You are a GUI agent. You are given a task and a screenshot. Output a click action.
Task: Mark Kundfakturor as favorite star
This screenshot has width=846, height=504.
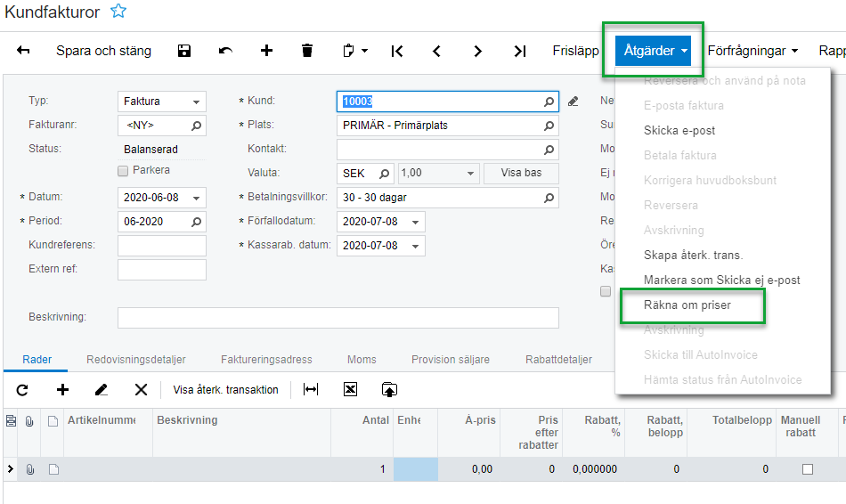point(118,12)
